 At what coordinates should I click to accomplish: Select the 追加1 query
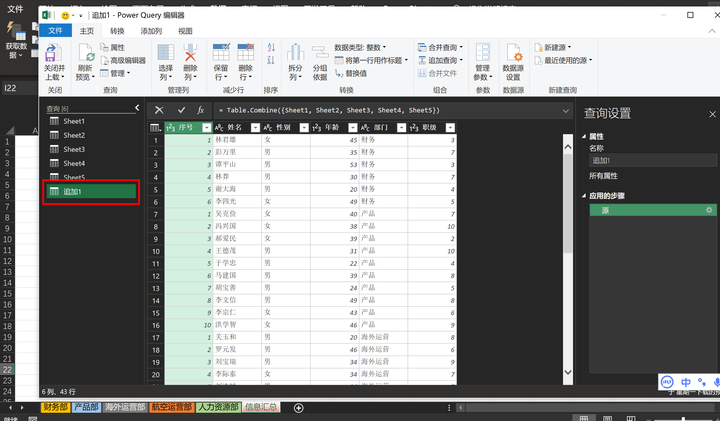92,191
